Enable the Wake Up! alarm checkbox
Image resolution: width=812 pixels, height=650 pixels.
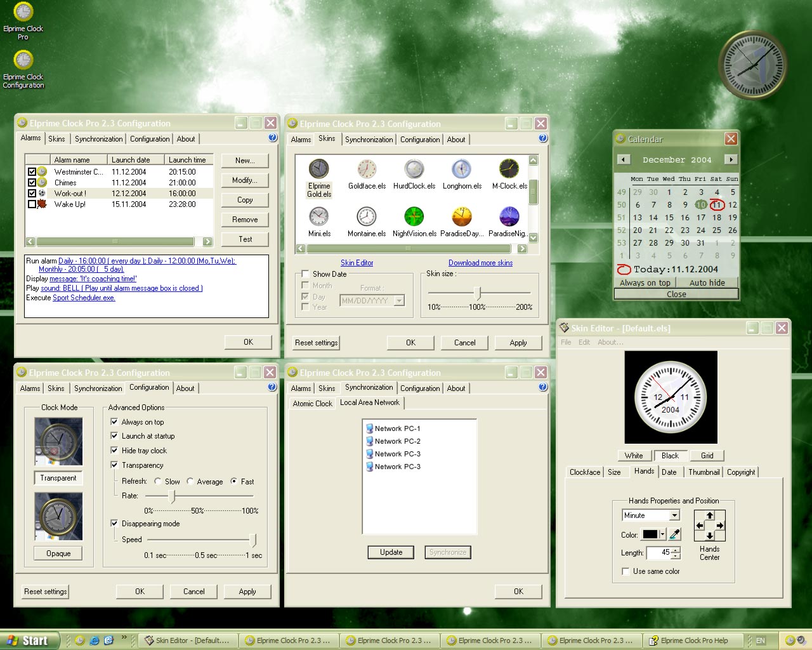(32, 204)
